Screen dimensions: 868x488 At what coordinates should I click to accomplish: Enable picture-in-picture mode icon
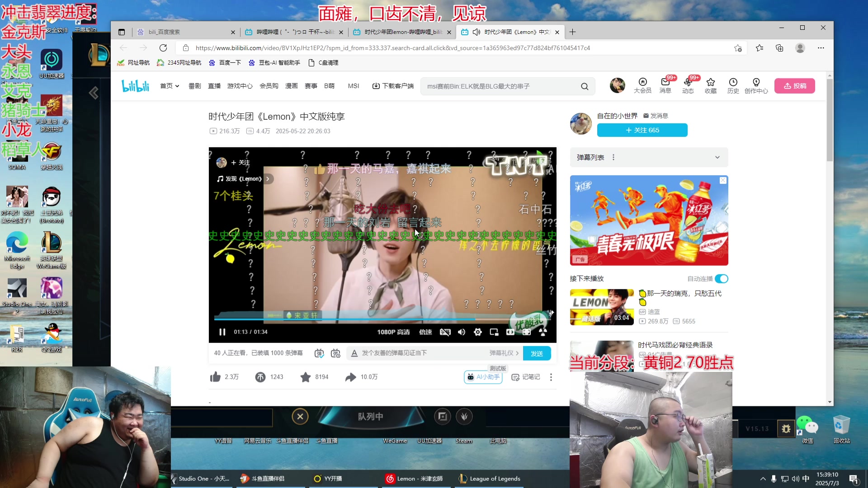(x=494, y=332)
